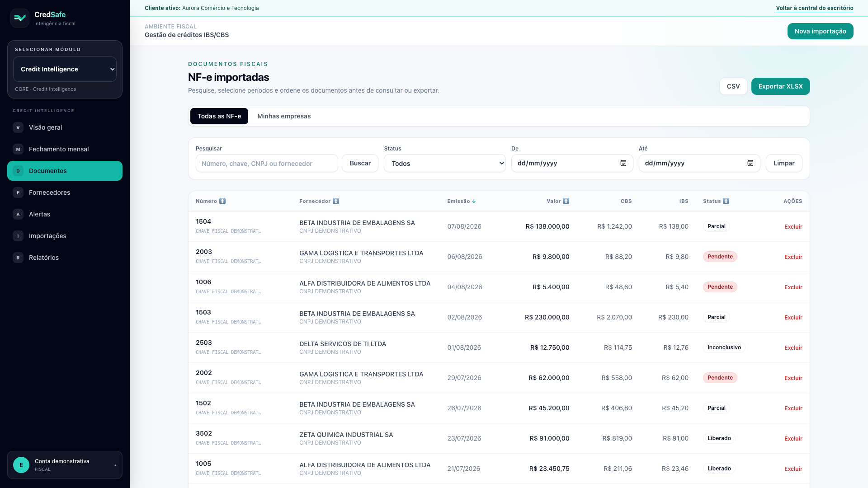868x488 pixels.
Task: Click the Relatórios R icon
Action: [18, 258]
